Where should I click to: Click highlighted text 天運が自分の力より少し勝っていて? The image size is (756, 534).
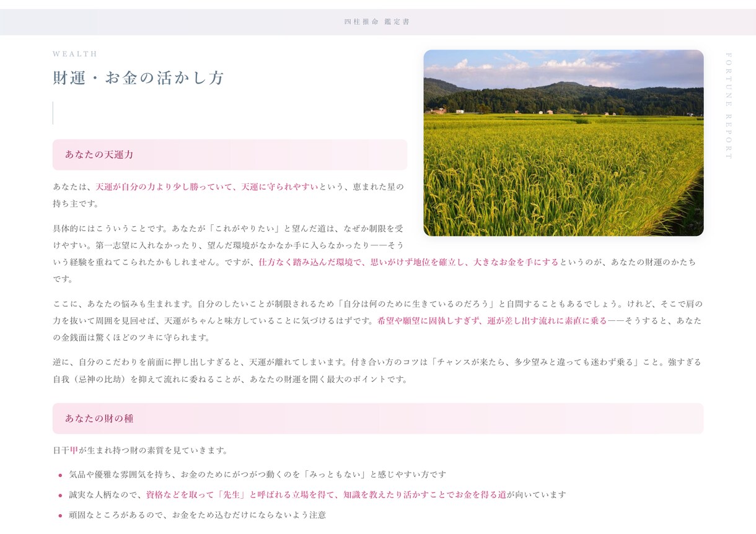(x=165, y=187)
